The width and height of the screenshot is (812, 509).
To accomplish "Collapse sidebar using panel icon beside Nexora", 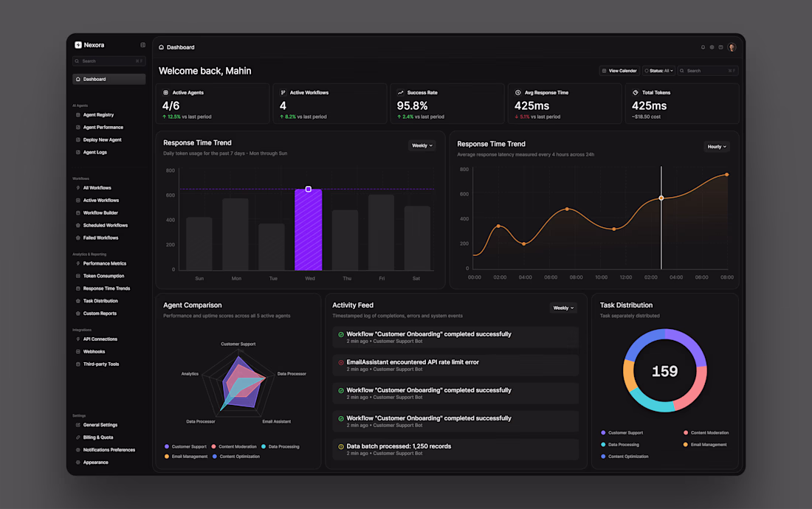I will (143, 45).
